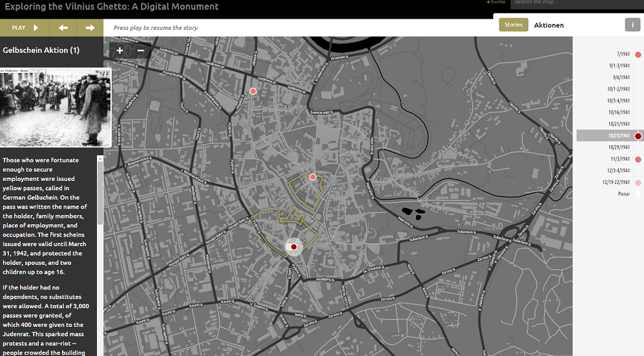Select the 7/1941 timeline entry
Image resolution: width=644 pixels, height=356 pixels.
[623, 54]
